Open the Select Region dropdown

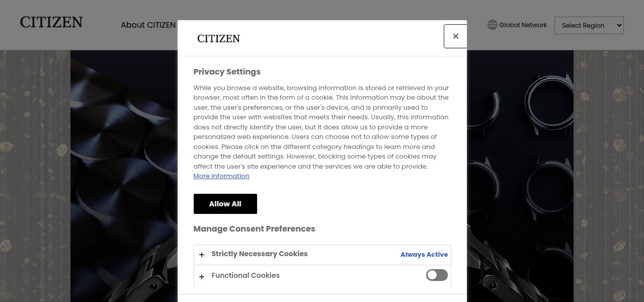tap(589, 25)
